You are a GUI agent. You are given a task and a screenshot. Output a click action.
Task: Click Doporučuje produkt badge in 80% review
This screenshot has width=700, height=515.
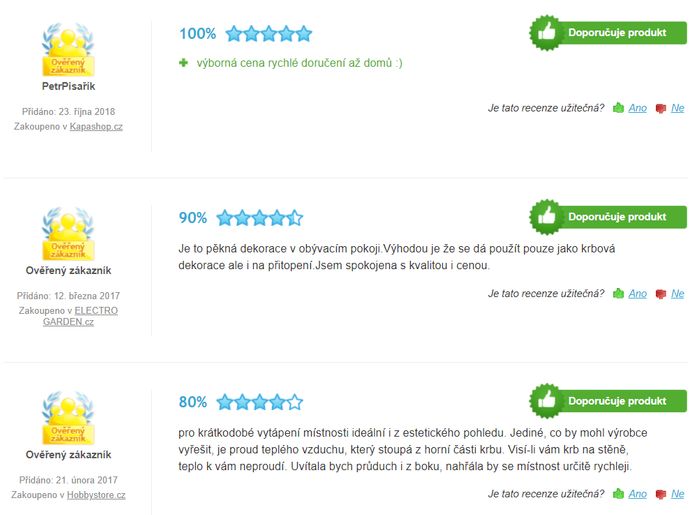coord(608,401)
